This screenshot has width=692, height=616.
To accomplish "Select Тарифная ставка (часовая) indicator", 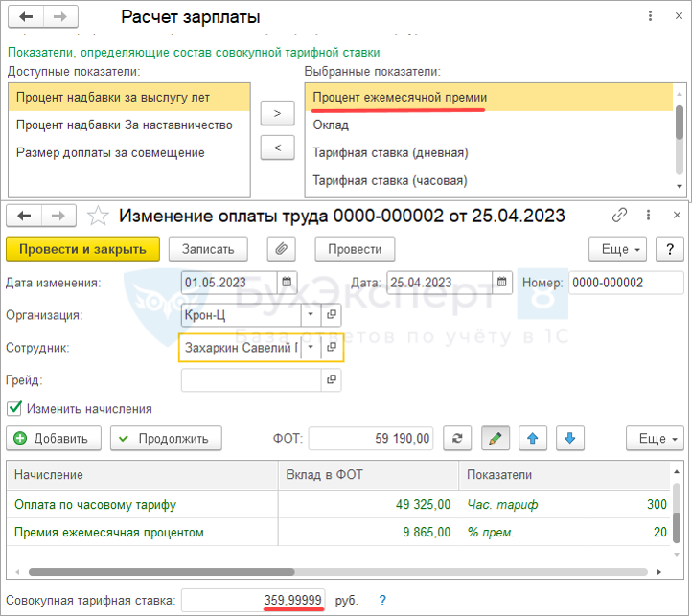I will (x=489, y=180).
